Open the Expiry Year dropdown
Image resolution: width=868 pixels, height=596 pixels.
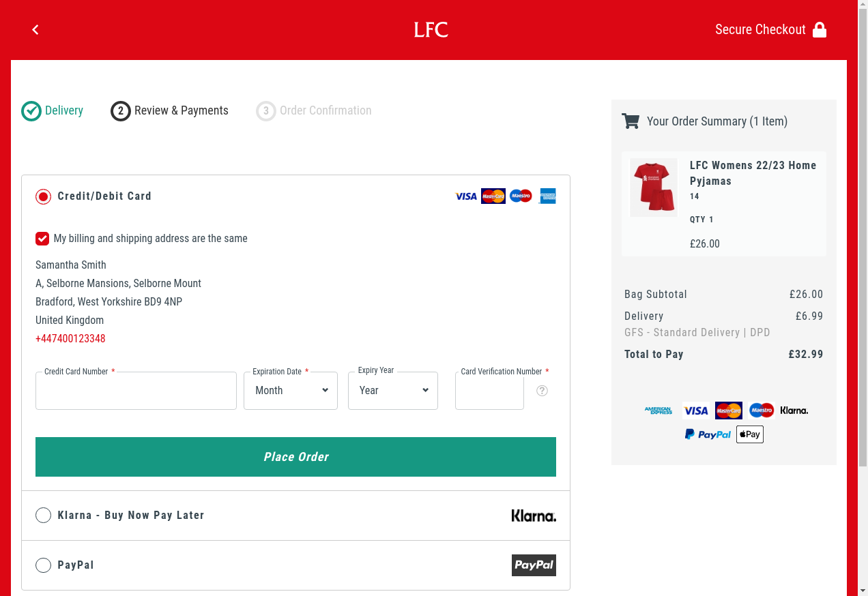coord(393,391)
